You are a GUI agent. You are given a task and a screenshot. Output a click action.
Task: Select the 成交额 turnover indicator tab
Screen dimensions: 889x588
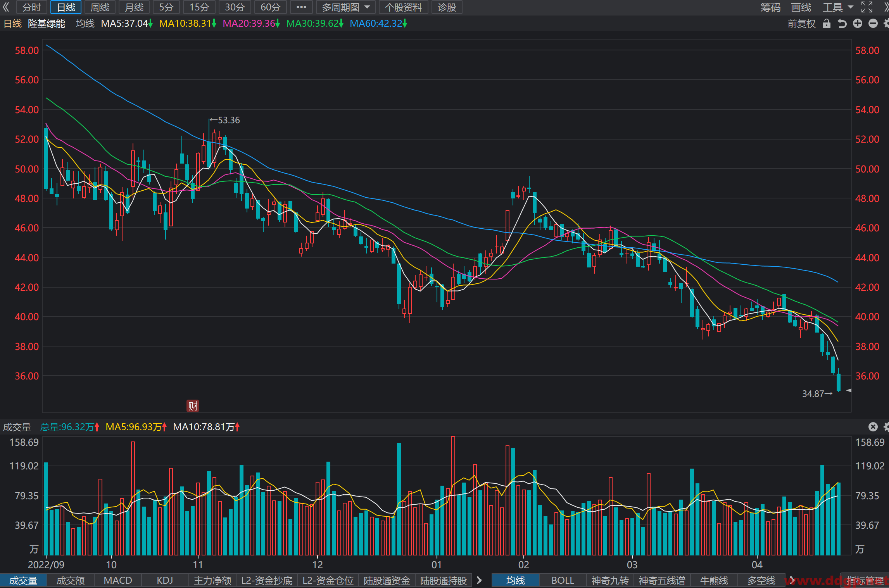71,581
